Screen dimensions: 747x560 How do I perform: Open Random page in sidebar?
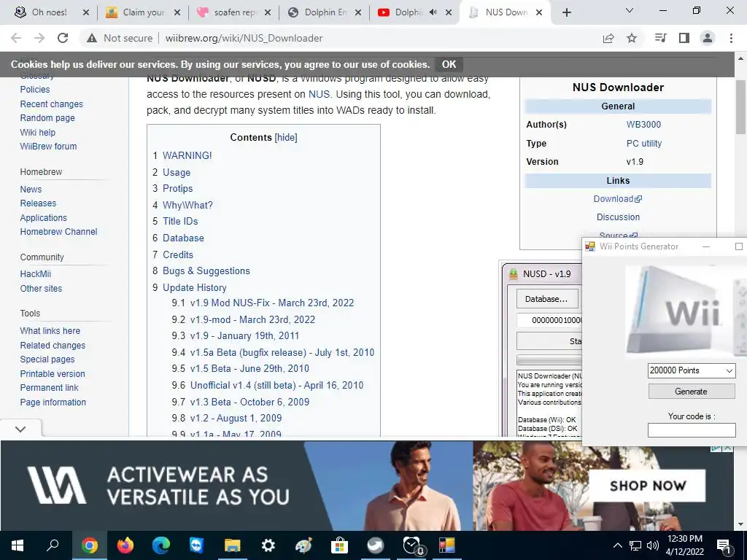pos(47,118)
